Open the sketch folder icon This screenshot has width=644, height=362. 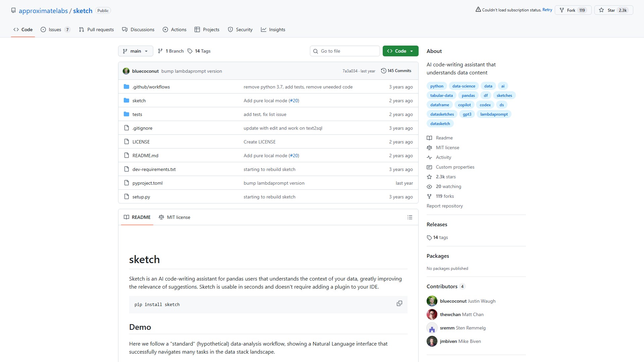tap(126, 101)
